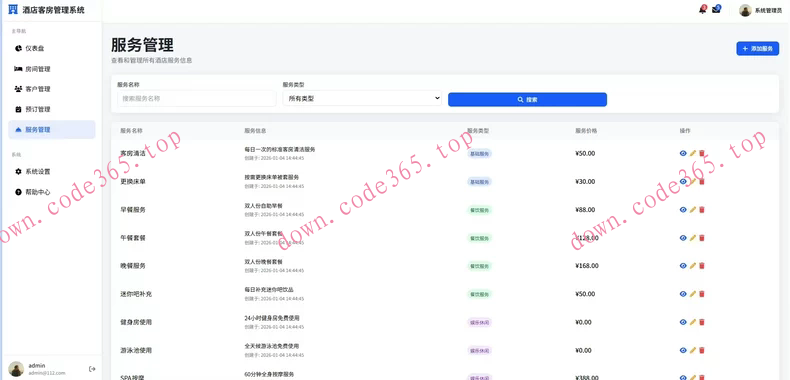Click the hotel system logo icon
790x380 pixels.
point(13,10)
